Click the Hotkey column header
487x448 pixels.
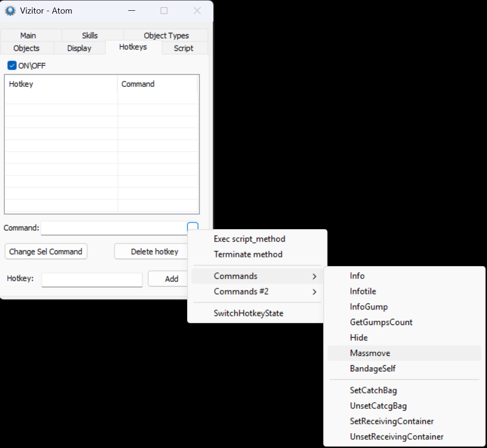[61, 84]
